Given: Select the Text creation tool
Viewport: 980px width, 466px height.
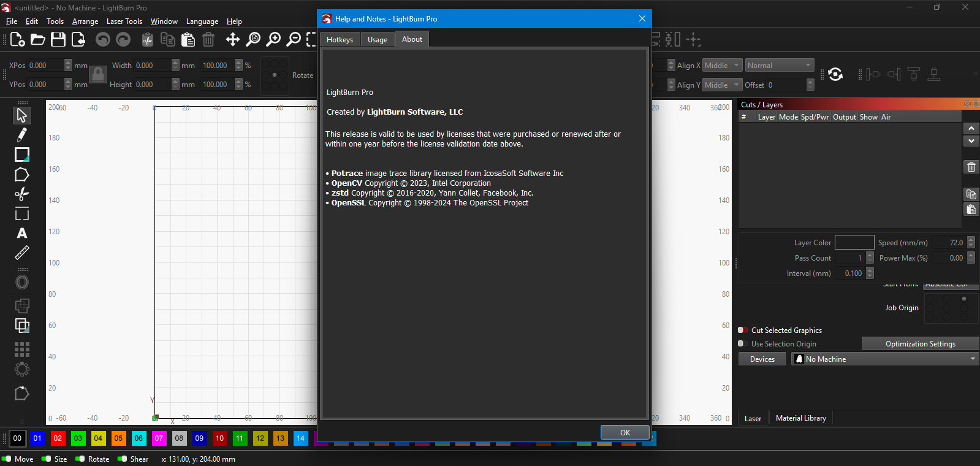Looking at the screenshot, I should tap(22, 233).
